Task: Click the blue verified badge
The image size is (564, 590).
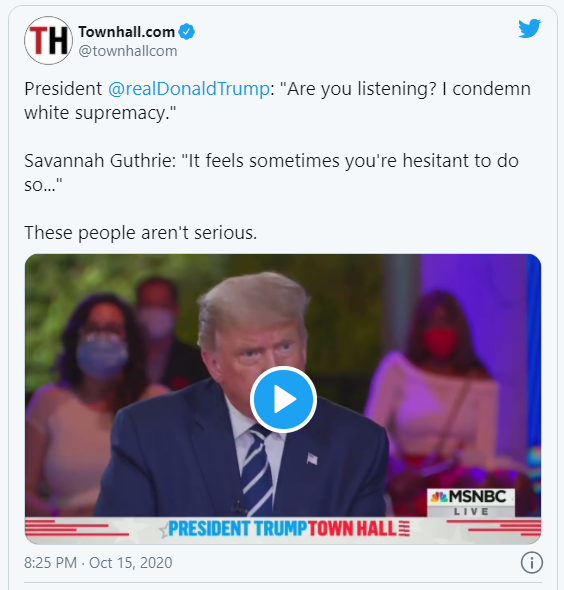Action: tap(187, 32)
